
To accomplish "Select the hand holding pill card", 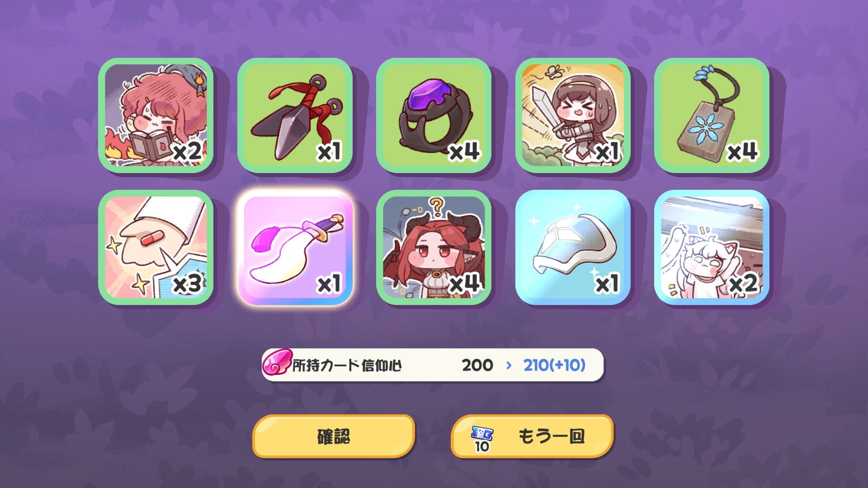I will (156, 247).
